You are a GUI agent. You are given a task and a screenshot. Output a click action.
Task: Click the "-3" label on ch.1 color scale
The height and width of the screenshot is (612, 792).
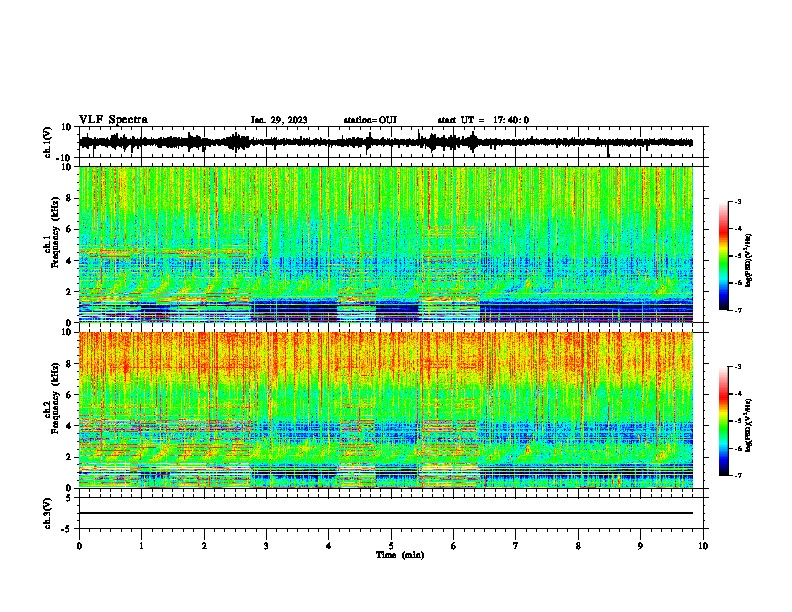coord(738,201)
